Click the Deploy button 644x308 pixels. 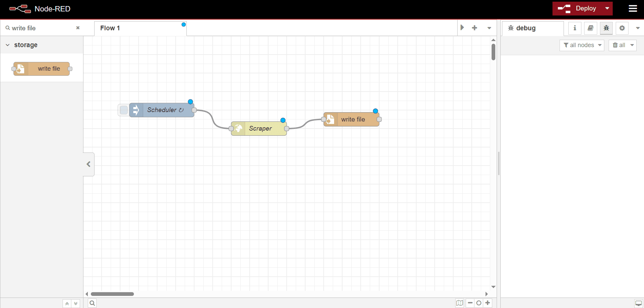(577, 8)
